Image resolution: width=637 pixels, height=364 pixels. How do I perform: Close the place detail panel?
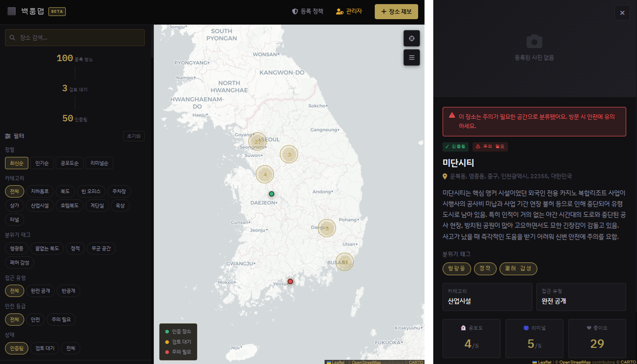pos(622,13)
